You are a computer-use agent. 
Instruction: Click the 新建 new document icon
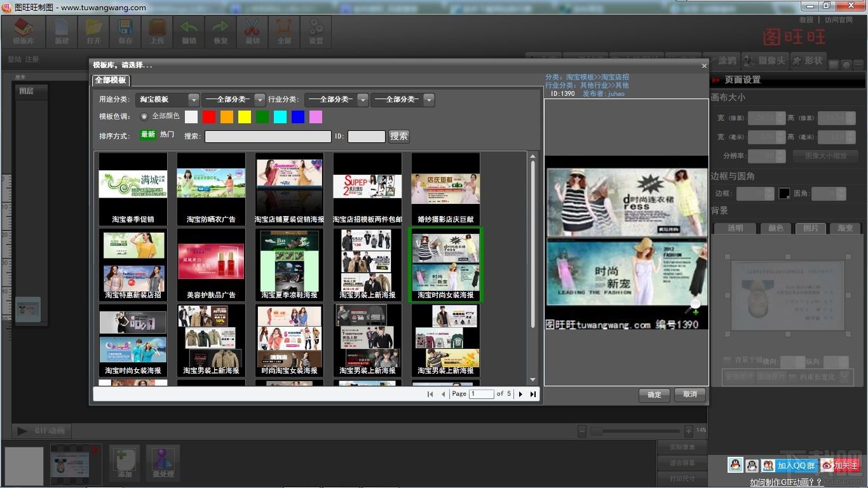tap(62, 31)
